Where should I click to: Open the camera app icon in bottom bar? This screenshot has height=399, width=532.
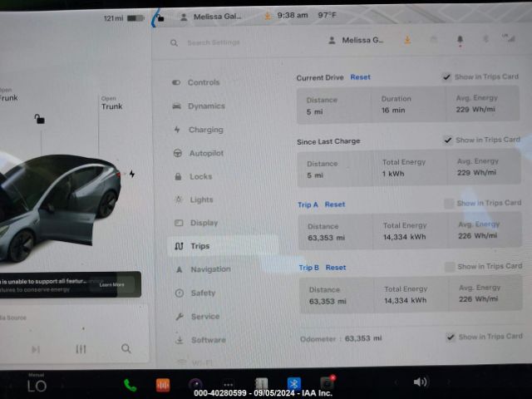pyautogui.click(x=196, y=385)
